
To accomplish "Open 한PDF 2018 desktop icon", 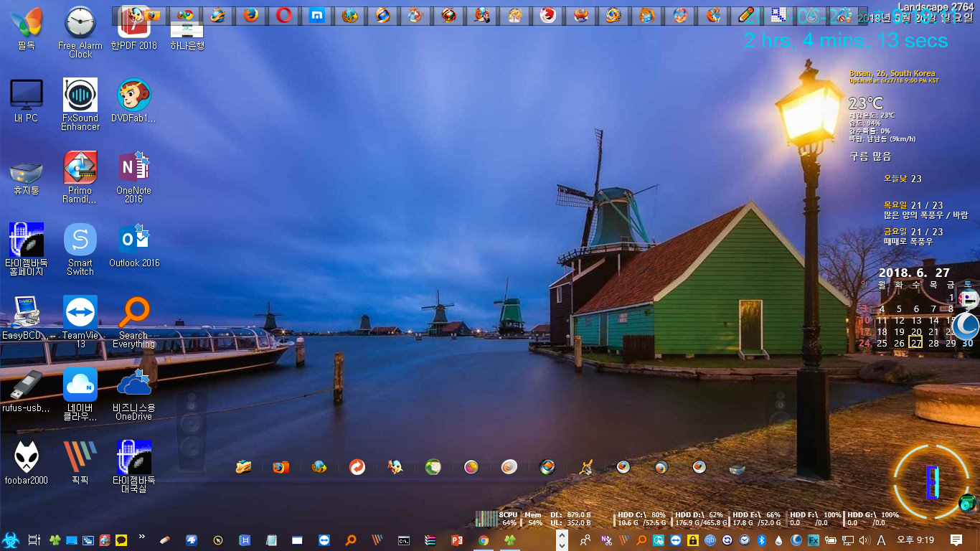I will (x=133, y=29).
